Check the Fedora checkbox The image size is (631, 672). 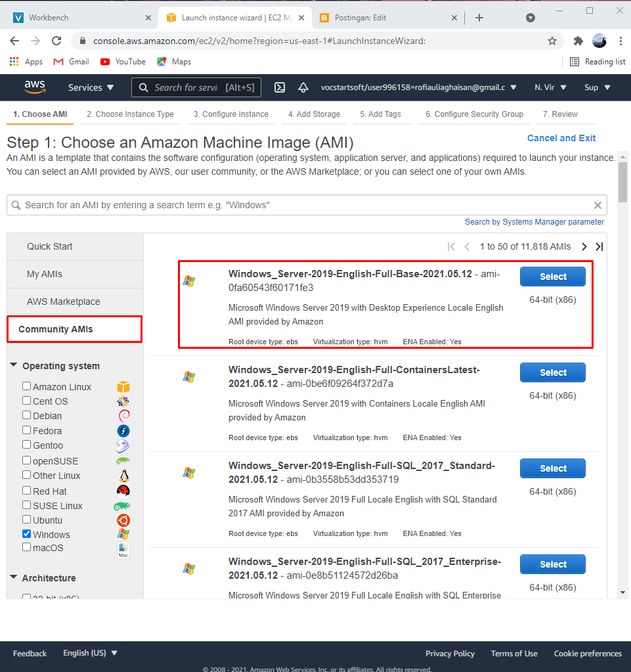point(26,430)
